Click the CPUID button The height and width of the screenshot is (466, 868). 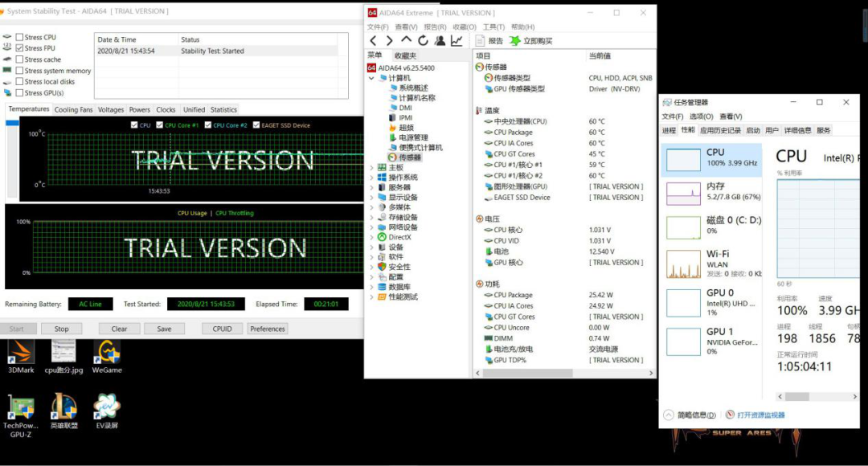click(222, 329)
